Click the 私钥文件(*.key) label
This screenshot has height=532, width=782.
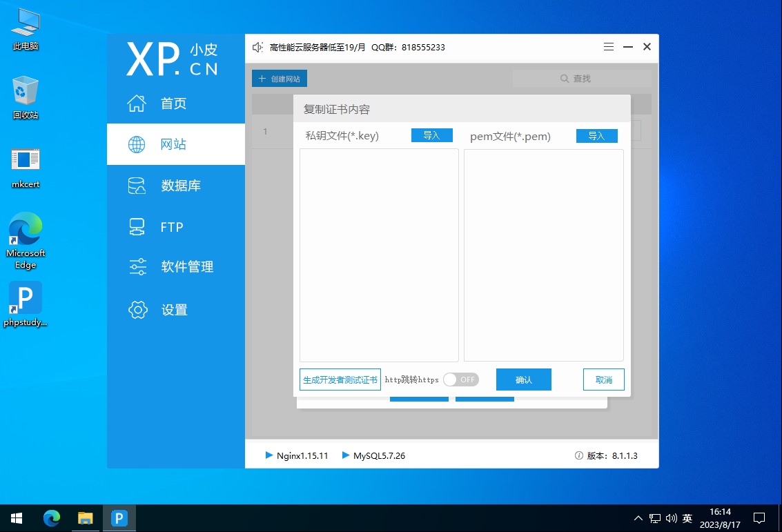tap(342, 136)
